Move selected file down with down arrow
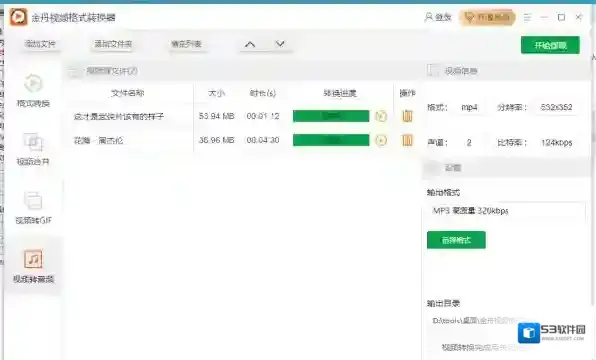 click(280, 44)
